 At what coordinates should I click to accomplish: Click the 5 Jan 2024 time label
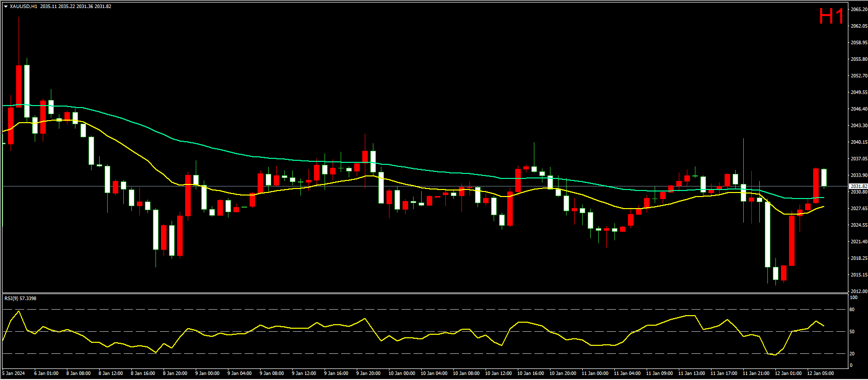click(x=13, y=373)
